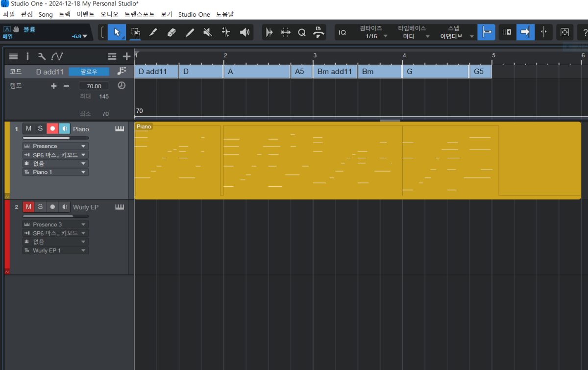
Task: Open the 트랜스포트 menu
Action: (x=140, y=14)
